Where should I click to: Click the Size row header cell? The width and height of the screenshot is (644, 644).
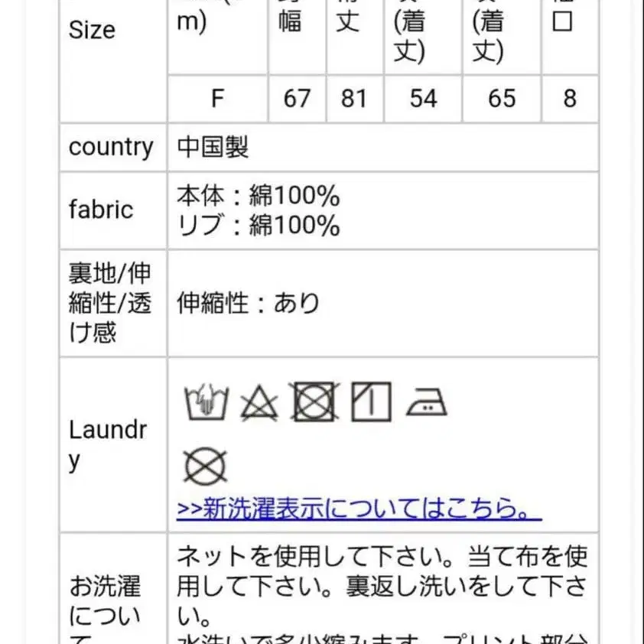coord(92,31)
